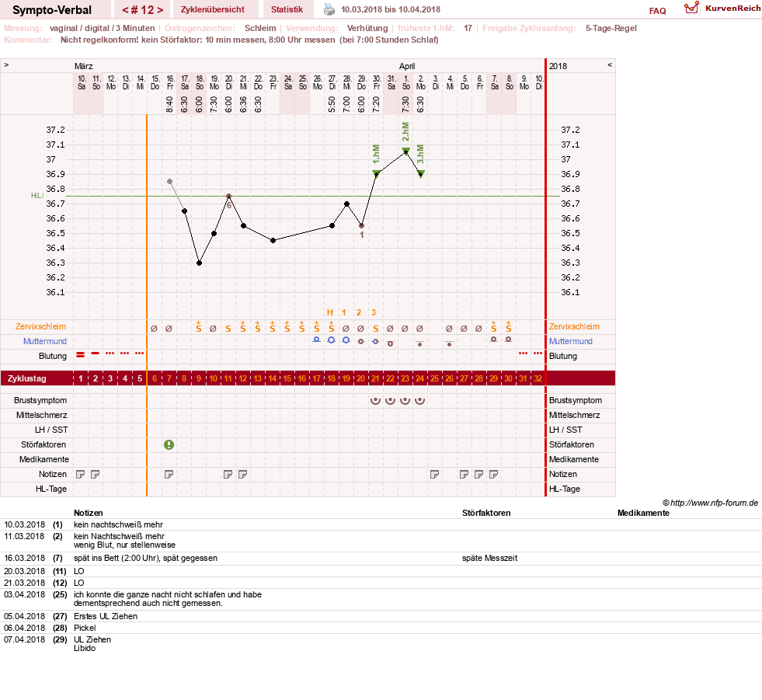The image size is (762, 700).
Task: Click the date range 10.03.2018 bis 10.04.2018
Action: click(x=391, y=9)
